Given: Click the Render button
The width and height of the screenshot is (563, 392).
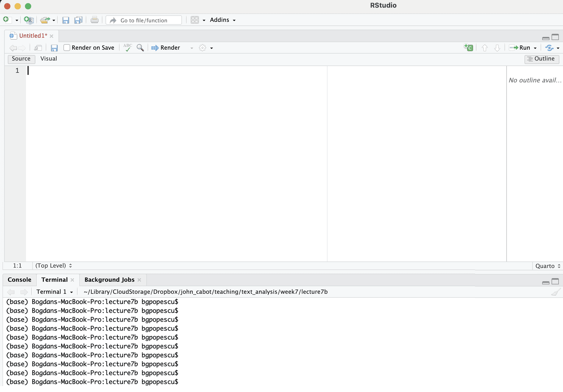Looking at the screenshot, I should [166, 48].
